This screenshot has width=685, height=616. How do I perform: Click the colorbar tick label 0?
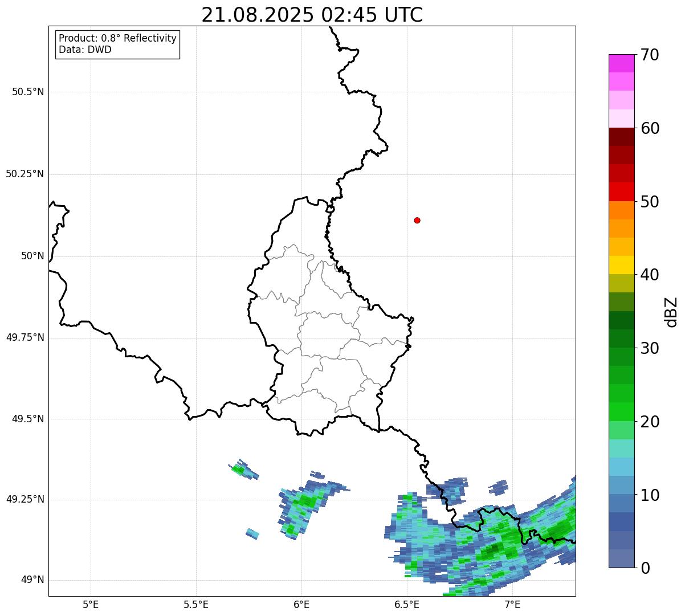(x=645, y=568)
